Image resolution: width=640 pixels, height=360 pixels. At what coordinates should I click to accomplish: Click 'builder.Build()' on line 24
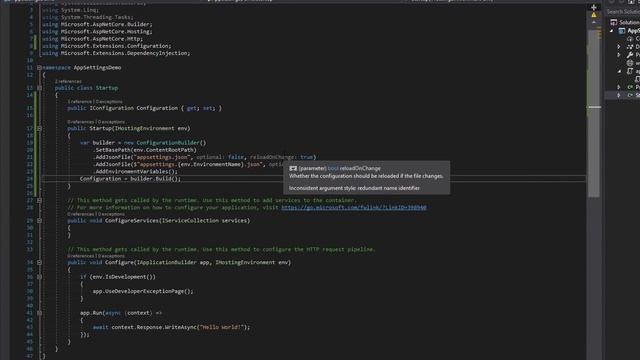154,179
